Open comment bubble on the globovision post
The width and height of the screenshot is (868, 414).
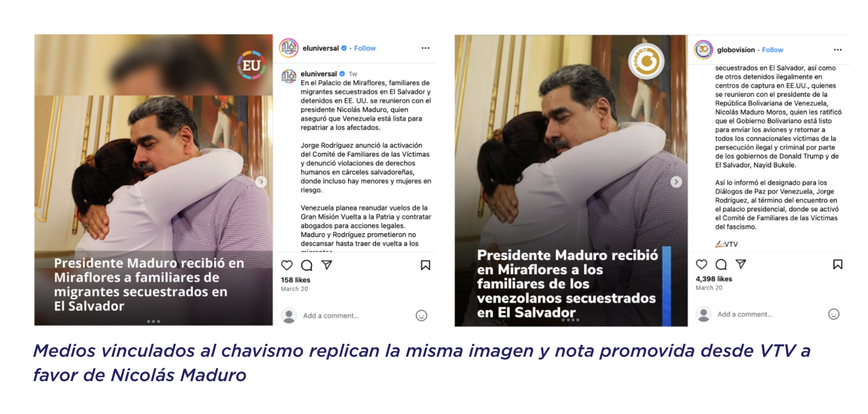click(x=721, y=264)
